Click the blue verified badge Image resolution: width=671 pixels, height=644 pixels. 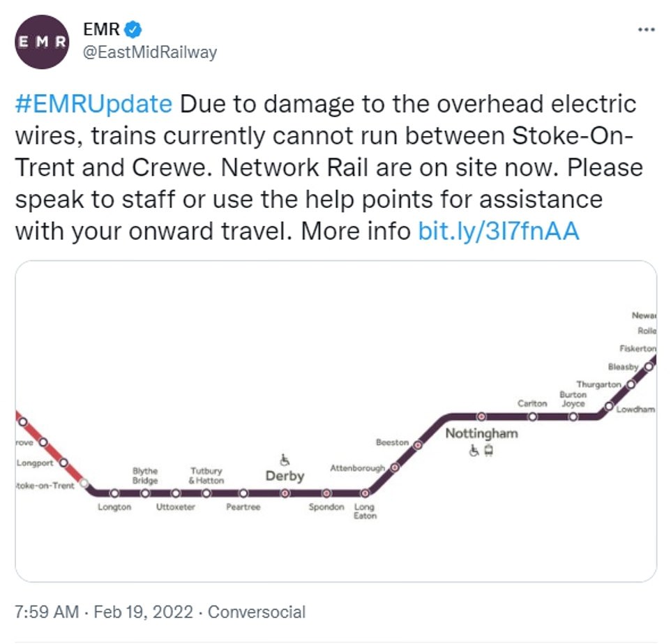[134, 29]
